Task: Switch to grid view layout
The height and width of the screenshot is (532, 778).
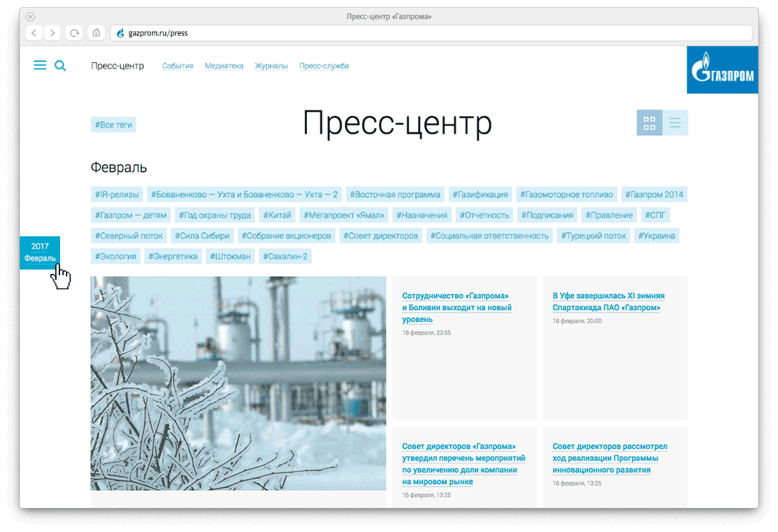Action: coord(649,123)
